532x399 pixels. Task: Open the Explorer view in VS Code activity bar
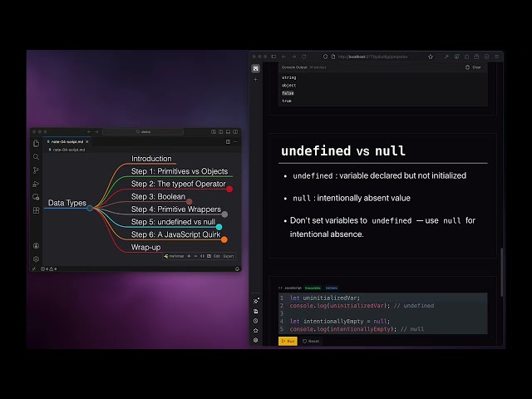coord(36,143)
